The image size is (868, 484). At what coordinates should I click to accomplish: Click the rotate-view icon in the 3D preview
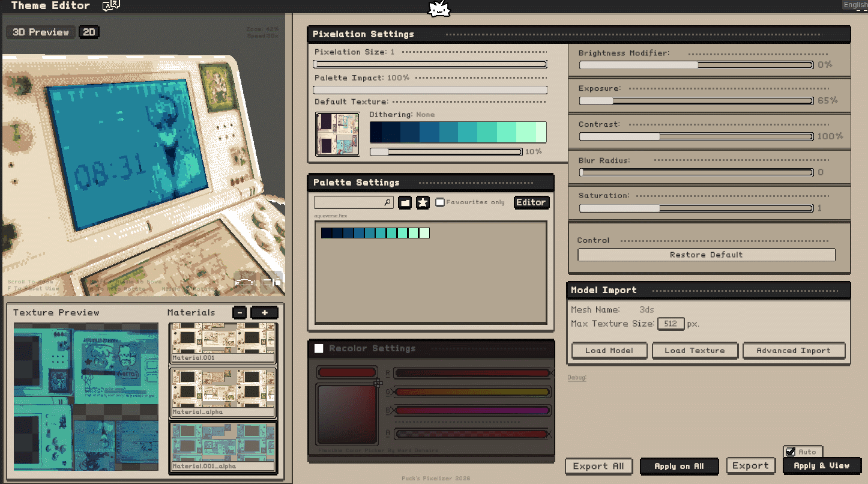pyautogui.click(x=245, y=281)
